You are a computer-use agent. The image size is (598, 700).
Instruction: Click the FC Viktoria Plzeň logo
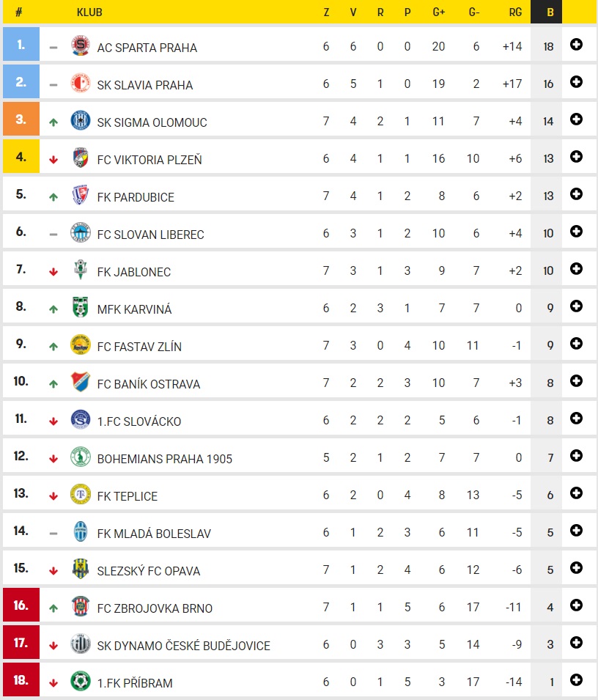coord(80,158)
